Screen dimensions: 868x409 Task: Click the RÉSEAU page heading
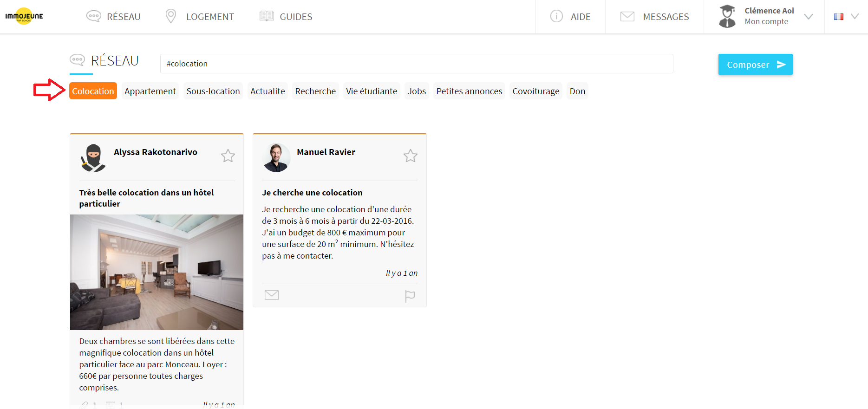(x=115, y=61)
